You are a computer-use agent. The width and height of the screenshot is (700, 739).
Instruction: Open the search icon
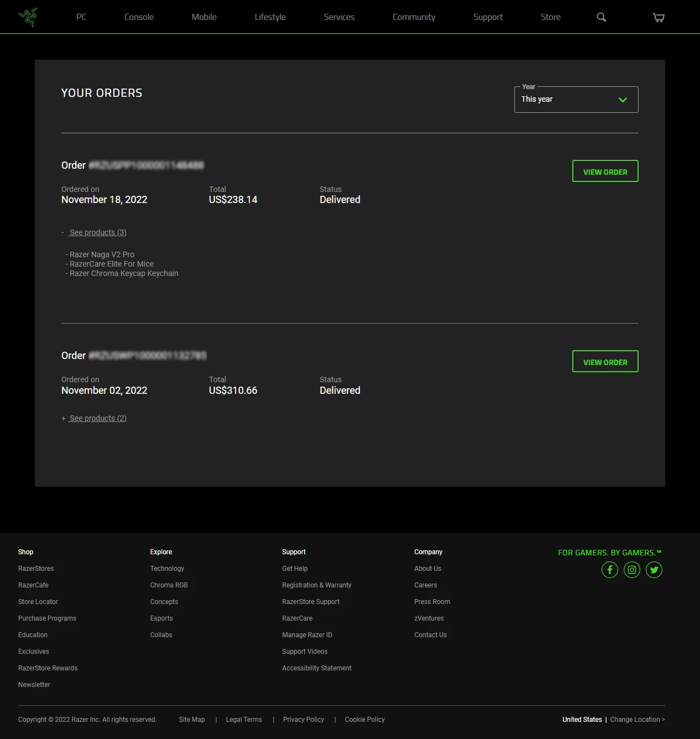click(600, 17)
